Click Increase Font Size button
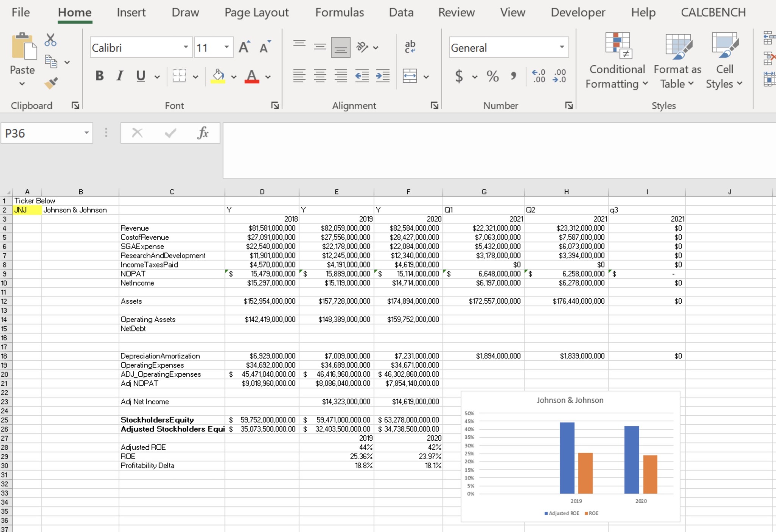Image resolution: width=776 pixels, height=532 pixels. click(x=244, y=47)
